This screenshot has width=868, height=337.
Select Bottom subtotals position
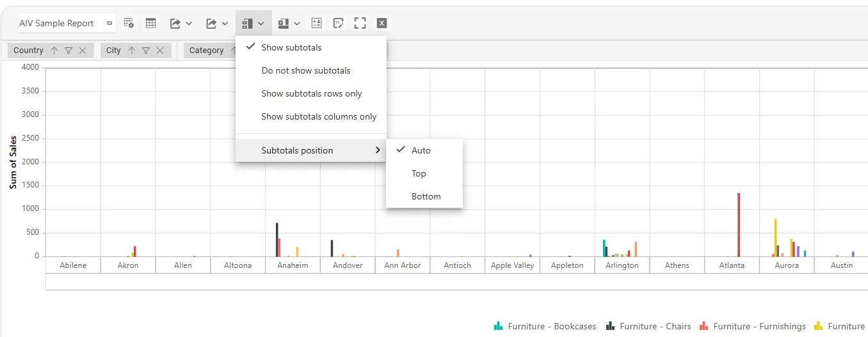[x=424, y=196]
